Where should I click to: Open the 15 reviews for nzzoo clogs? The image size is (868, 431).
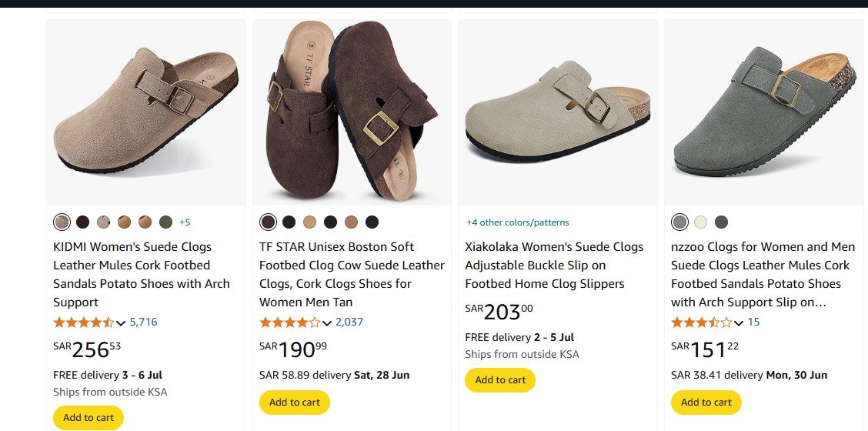[x=753, y=322]
